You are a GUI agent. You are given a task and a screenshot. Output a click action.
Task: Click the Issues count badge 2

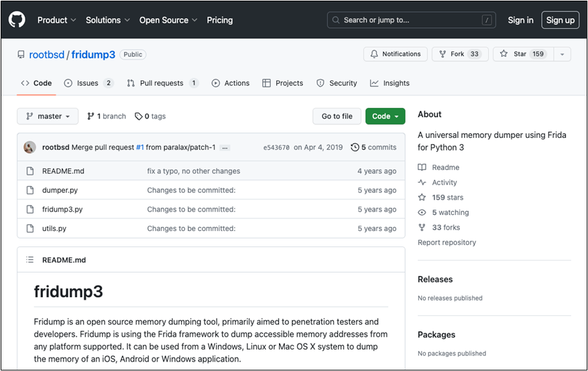(109, 83)
